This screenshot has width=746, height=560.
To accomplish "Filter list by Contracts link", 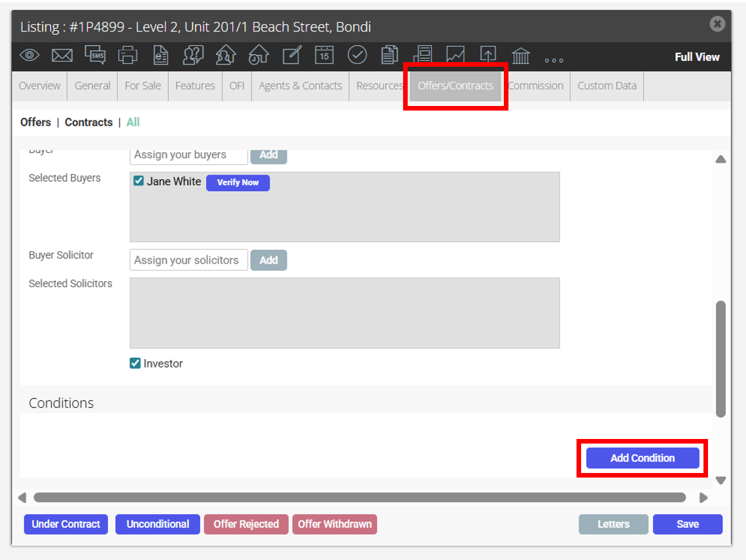I will (x=89, y=122).
